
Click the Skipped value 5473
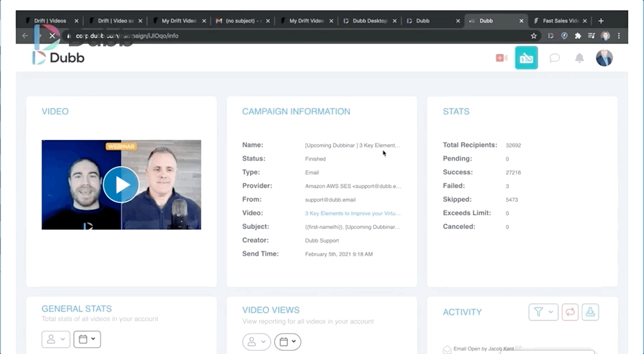(512, 200)
